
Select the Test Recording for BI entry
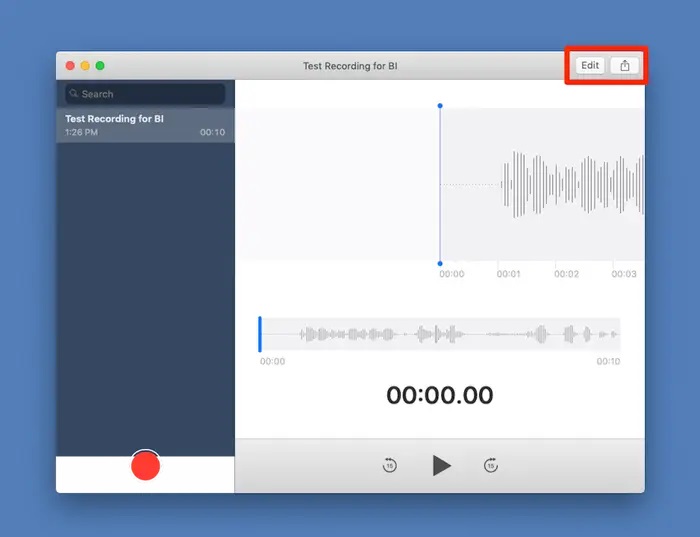pyautogui.click(x=145, y=125)
